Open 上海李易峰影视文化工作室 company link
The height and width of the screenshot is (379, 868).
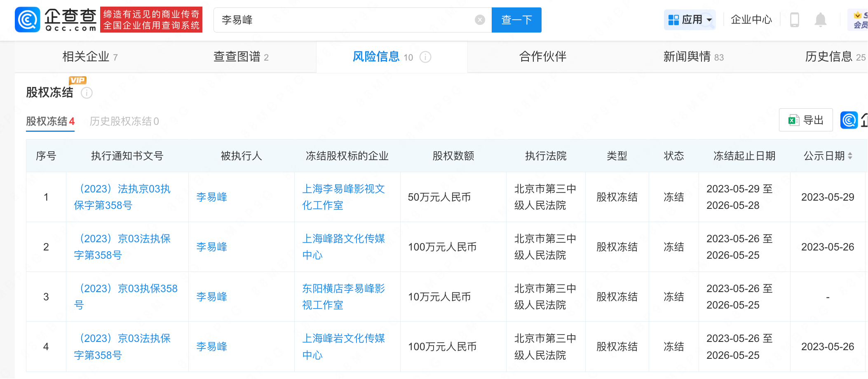[x=343, y=197]
